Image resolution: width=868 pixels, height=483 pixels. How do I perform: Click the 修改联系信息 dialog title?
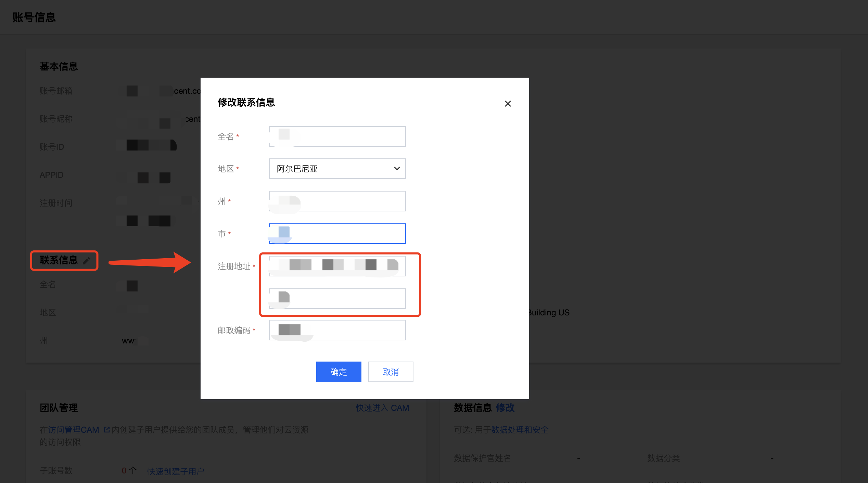pos(246,102)
